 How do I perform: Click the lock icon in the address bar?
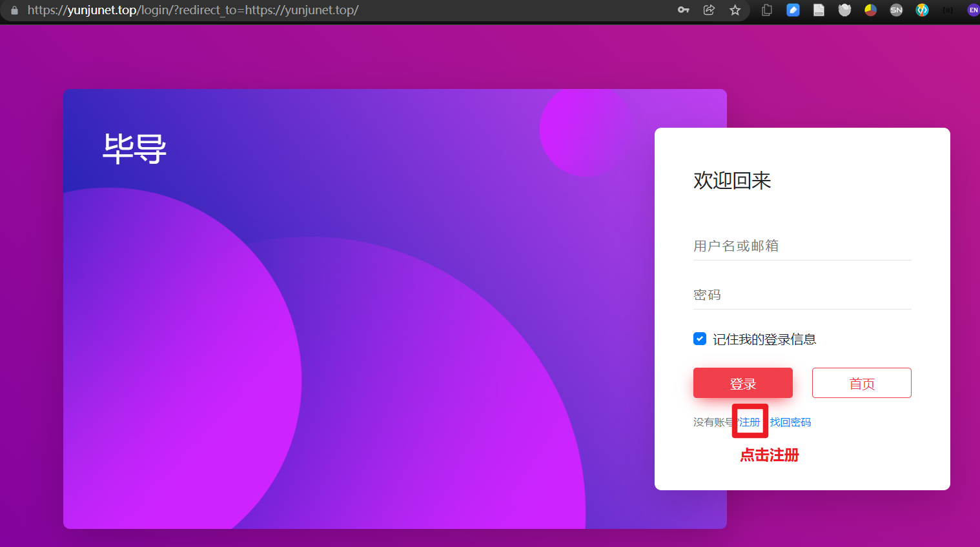click(14, 10)
